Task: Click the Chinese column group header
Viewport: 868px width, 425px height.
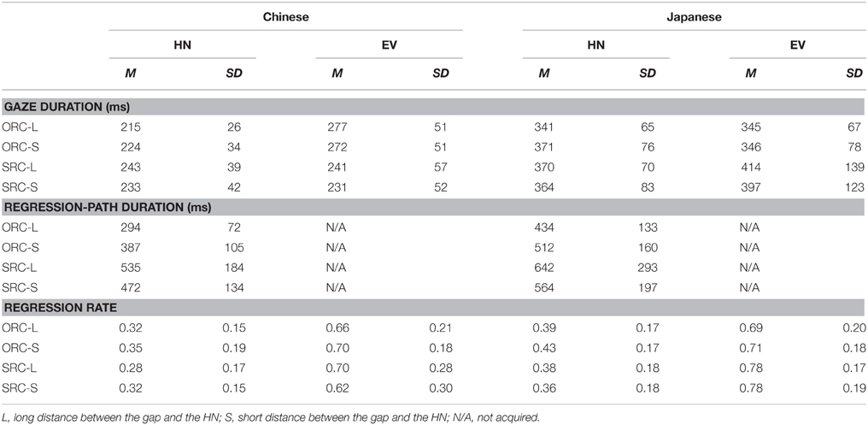Action: pos(285,16)
